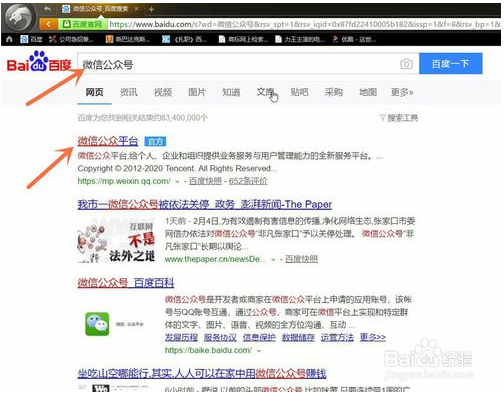Open the 微信公众号_百度百科 result

126,283
